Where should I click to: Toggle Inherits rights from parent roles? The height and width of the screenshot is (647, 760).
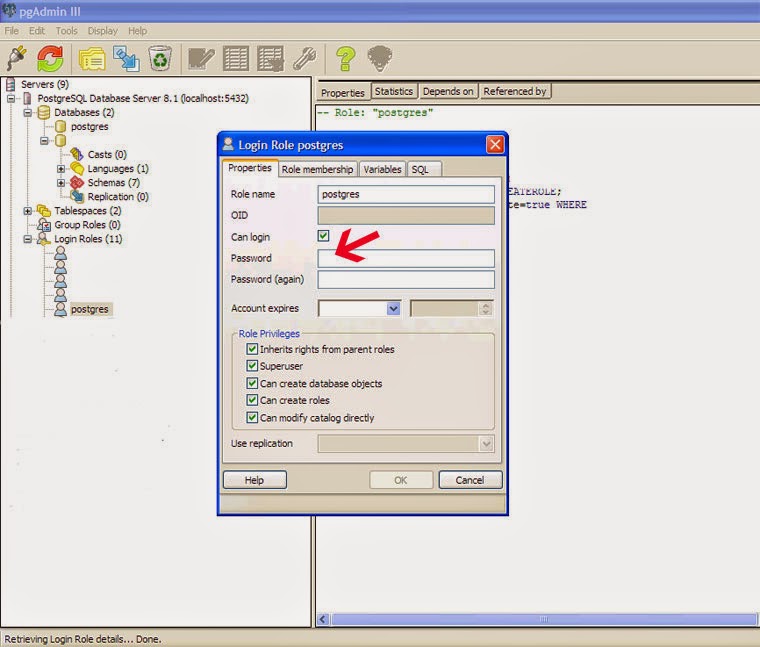252,349
